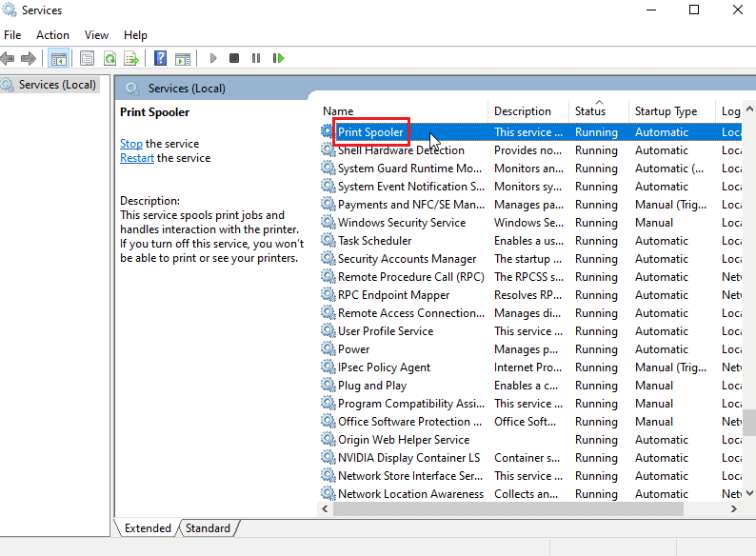Open the Help menu
Viewport: 756px width, 556px height.
135,35
